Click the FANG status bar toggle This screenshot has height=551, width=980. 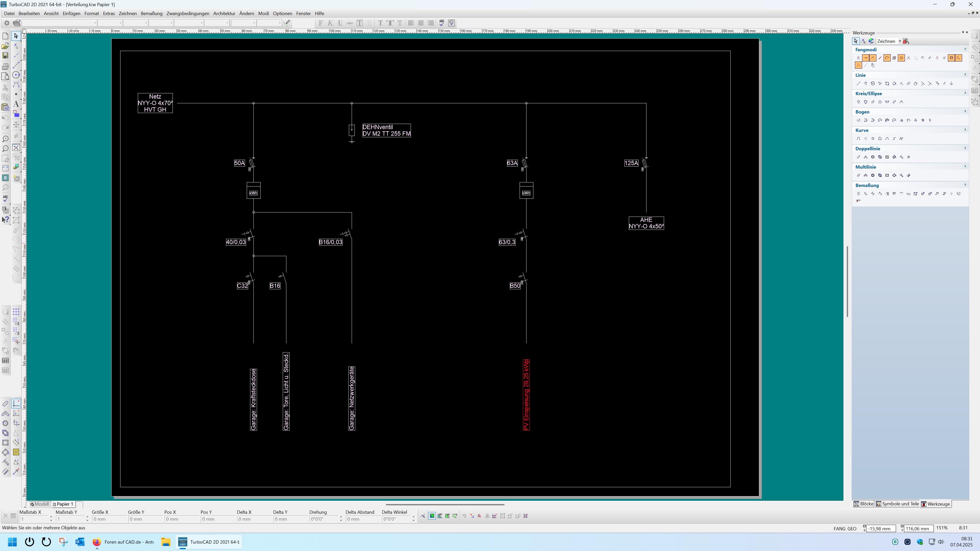click(x=839, y=529)
